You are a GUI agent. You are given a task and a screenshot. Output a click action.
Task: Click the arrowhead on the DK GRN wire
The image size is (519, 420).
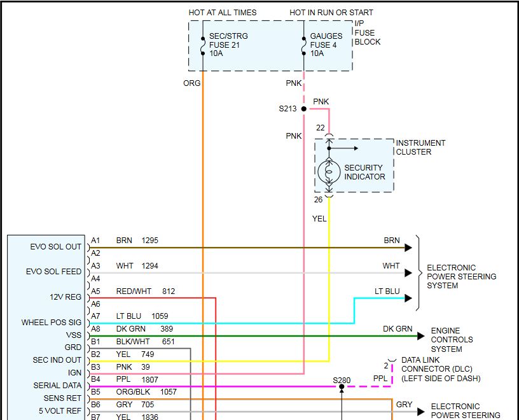pyautogui.click(x=420, y=336)
